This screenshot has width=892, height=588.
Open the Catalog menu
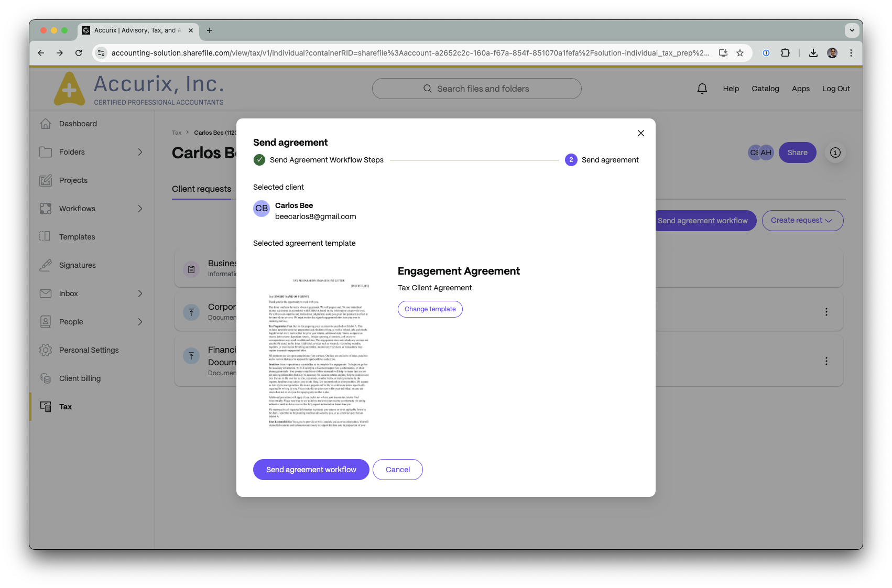coord(765,89)
